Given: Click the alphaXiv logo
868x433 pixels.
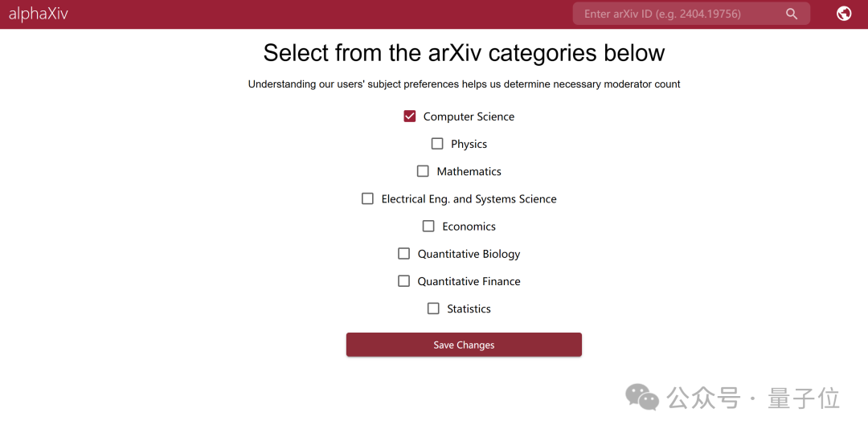Looking at the screenshot, I should [x=39, y=14].
